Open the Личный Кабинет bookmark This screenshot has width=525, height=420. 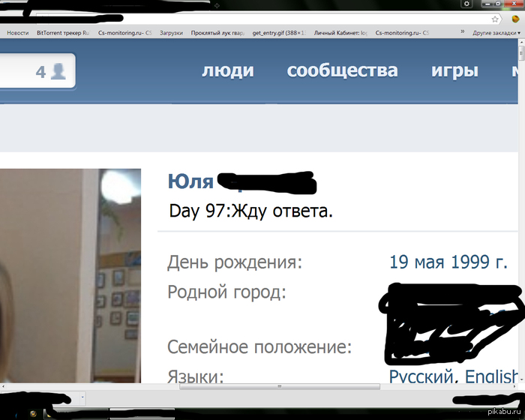[340, 33]
